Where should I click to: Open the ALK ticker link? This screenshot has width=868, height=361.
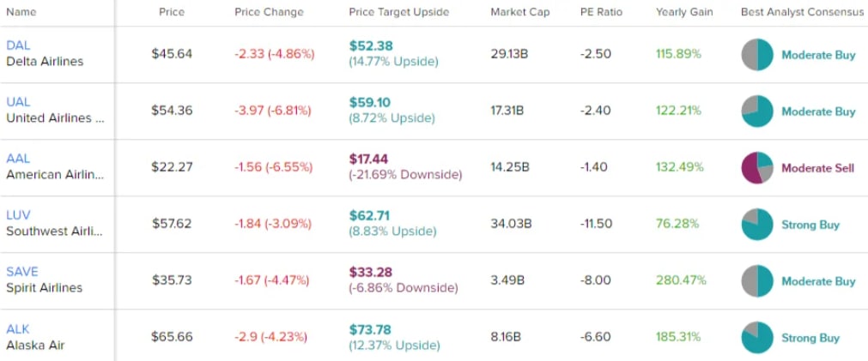(18, 328)
